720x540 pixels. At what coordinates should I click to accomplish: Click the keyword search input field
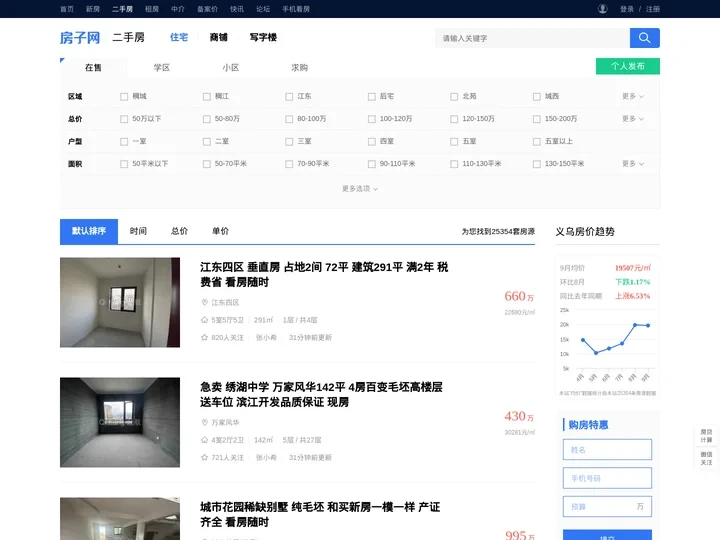click(532, 38)
